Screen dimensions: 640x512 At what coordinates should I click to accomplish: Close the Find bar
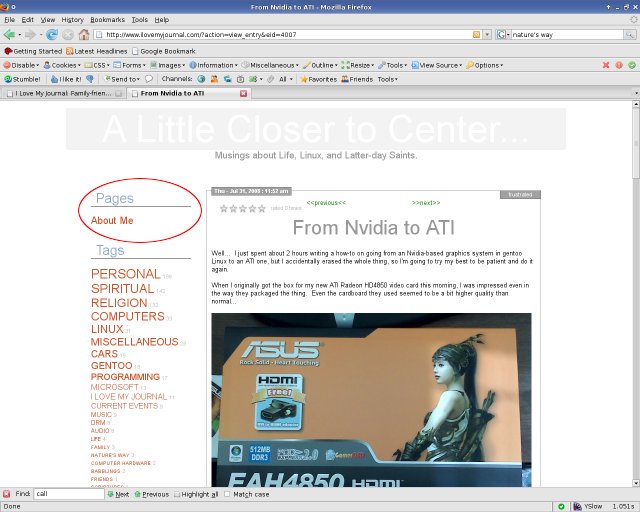(x=7, y=494)
